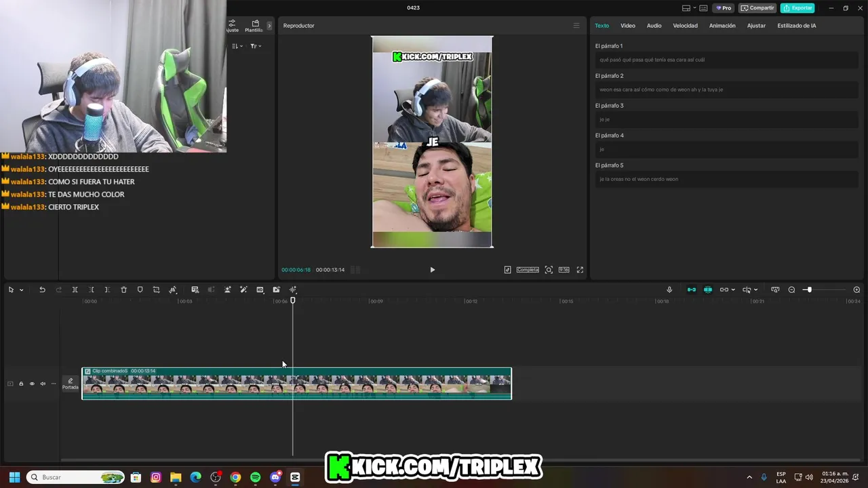The image size is (868, 488).
Task: Click the image edit icon after the divider
Action: coord(195,289)
